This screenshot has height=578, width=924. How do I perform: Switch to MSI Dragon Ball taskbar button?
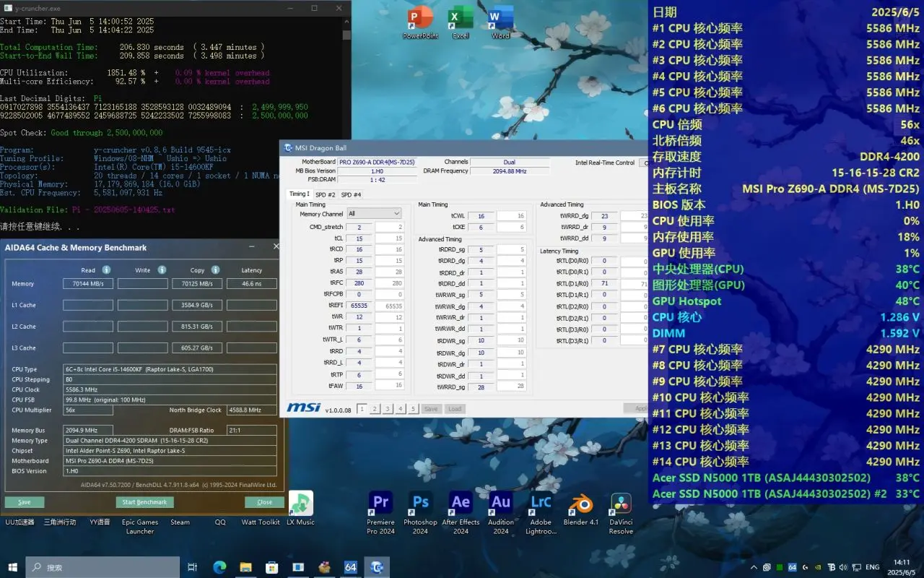click(x=377, y=567)
